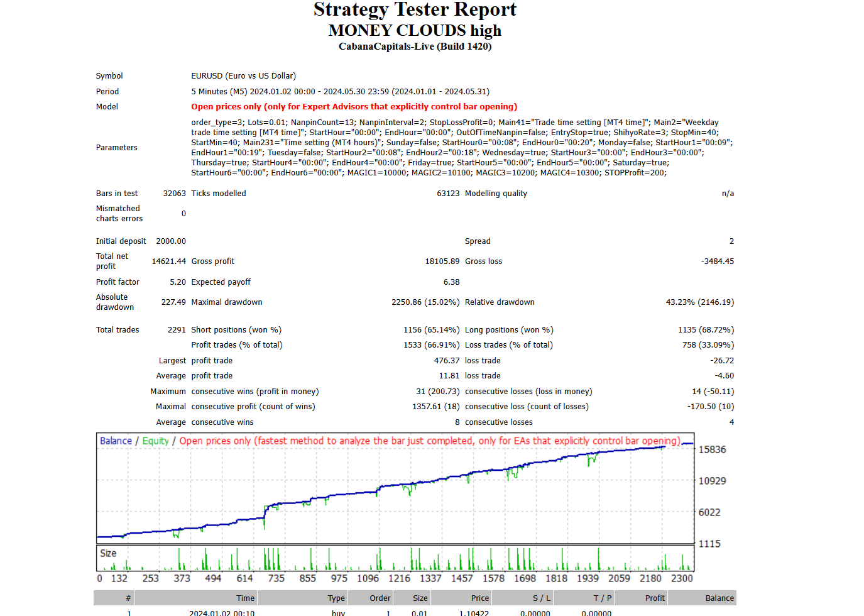The height and width of the screenshot is (616, 864).
Task: Click the Size label in volume chart
Action: coord(108,553)
